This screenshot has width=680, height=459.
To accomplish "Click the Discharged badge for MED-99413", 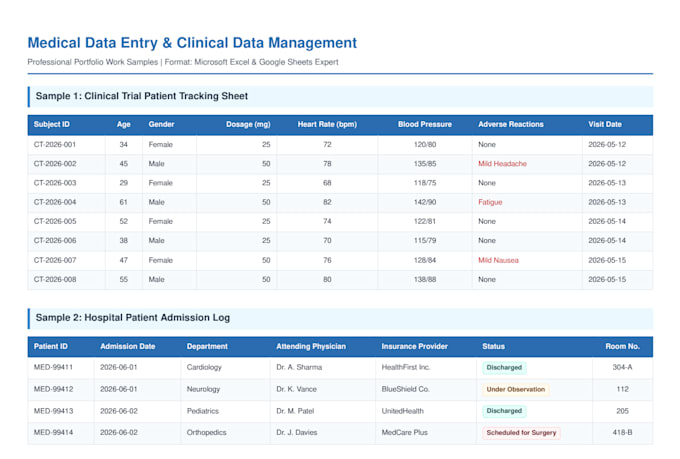I will 504,411.
